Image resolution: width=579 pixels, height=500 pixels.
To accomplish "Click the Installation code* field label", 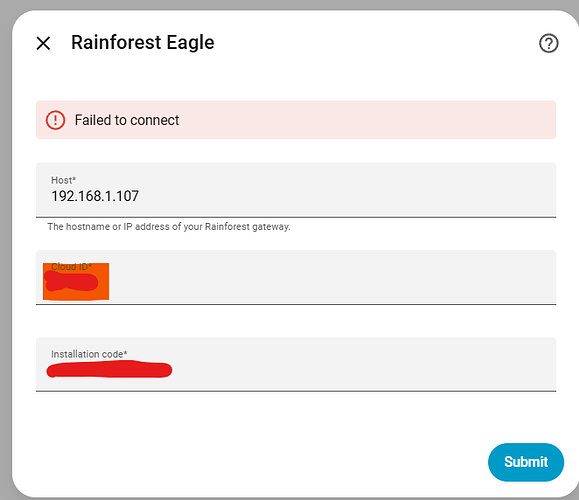I will (89, 354).
